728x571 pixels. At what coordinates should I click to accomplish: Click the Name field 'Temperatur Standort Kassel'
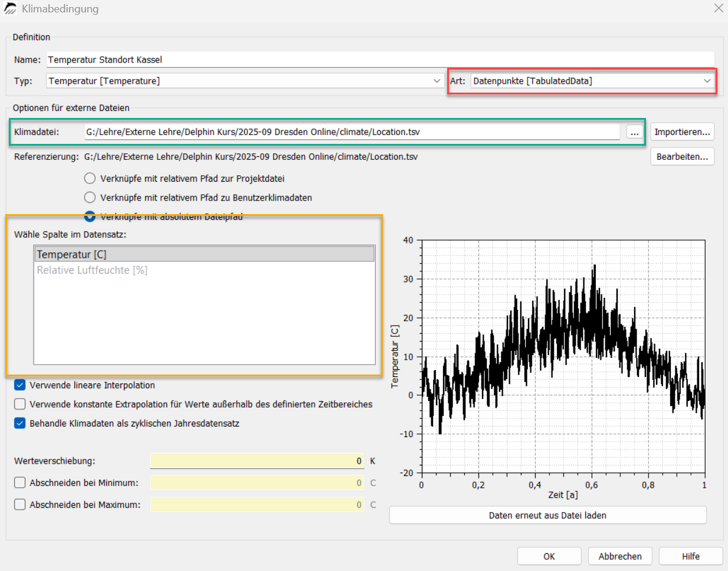381,60
